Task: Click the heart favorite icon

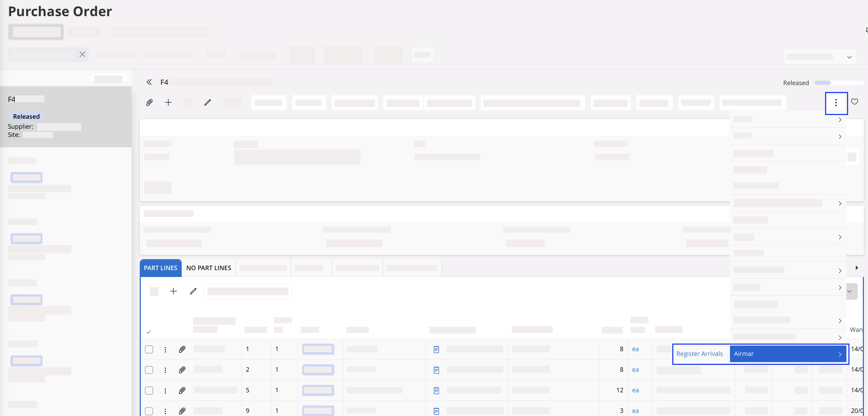Action: [x=855, y=102]
